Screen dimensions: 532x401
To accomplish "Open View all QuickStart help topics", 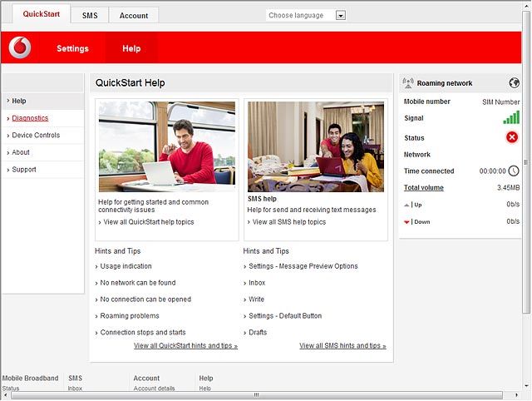I will [149, 222].
